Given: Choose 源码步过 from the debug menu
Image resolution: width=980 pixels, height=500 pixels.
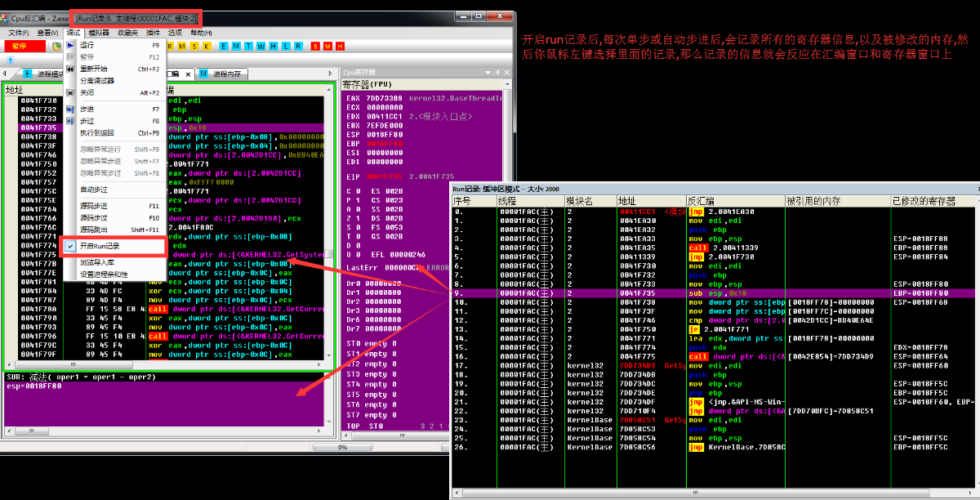Looking at the screenshot, I should [x=115, y=218].
